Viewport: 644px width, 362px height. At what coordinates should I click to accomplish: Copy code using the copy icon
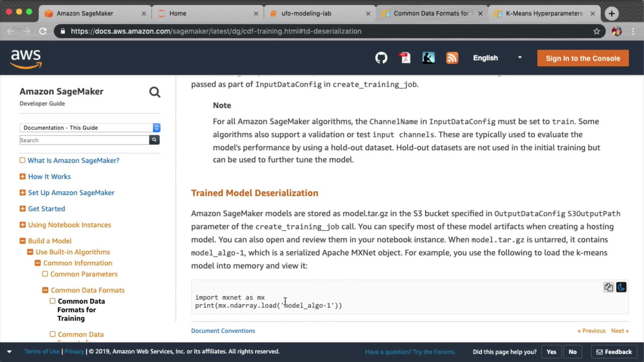pyautogui.click(x=608, y=287)
